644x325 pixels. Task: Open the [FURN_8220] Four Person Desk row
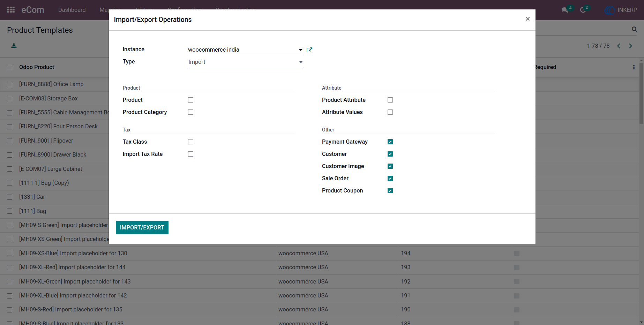(x=58, y=126)
